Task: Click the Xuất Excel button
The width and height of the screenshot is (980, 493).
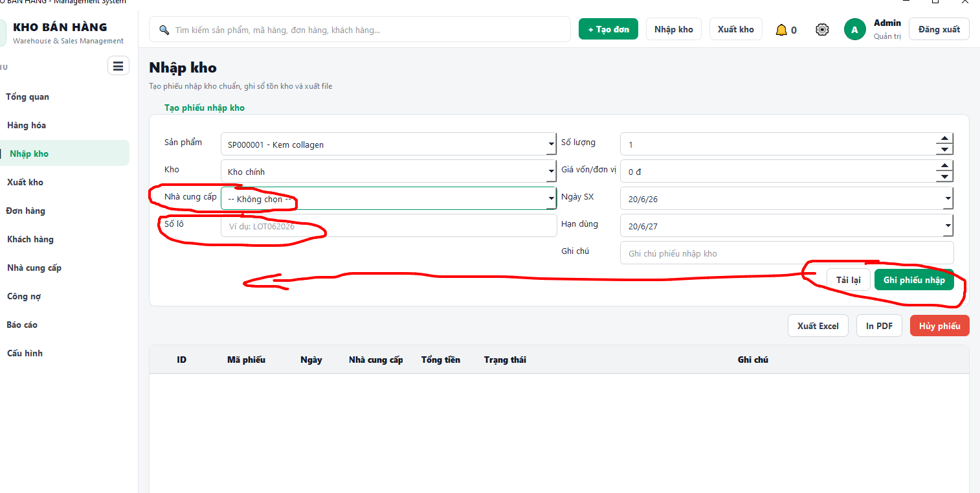Action: 818,326
